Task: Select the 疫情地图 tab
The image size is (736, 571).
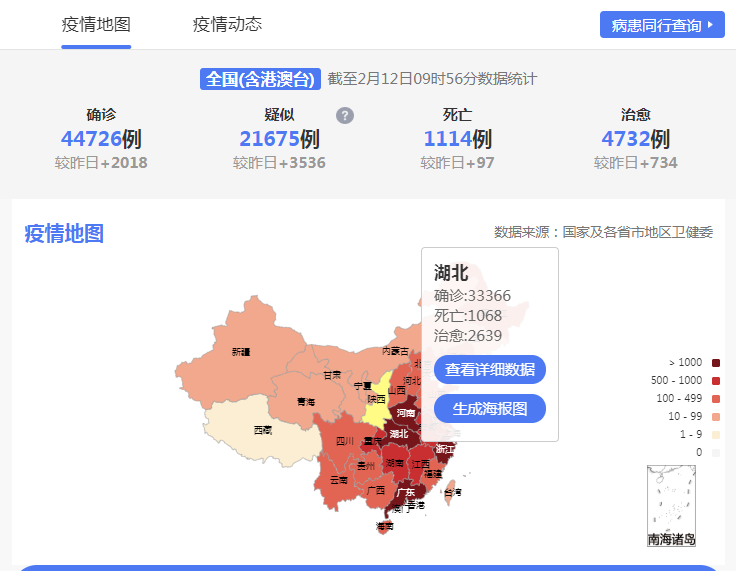Action: tap(96, 25)
